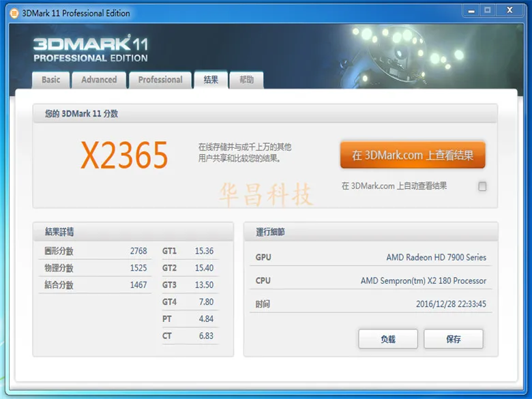
Task: Click the 結合分數 value 1467
Action: click(x=138, y=285)
